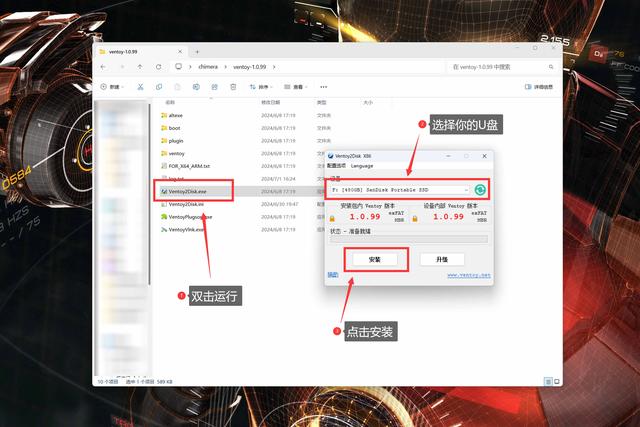This screenshot has height=427, width=640.
Task: Select the VentoyVlnk.exe file icon
Action: 164,230
